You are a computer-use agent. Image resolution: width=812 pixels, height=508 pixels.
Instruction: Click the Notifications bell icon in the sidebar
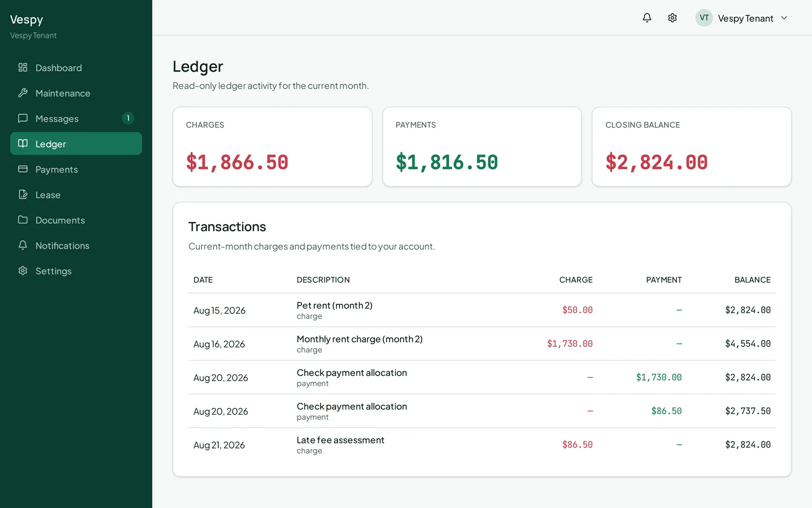23,245
